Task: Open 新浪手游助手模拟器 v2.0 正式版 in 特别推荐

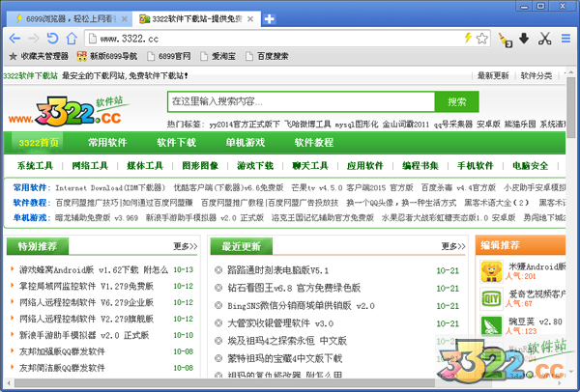Action: 84,335
